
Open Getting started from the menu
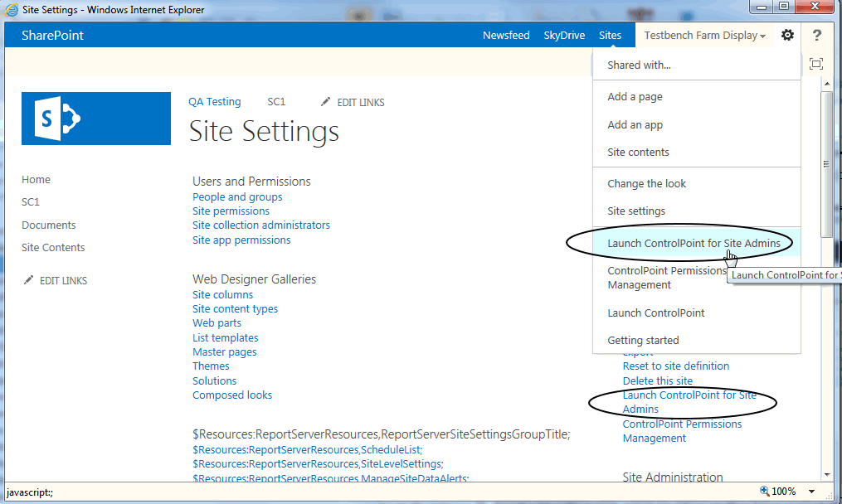(x=643, y=340)
